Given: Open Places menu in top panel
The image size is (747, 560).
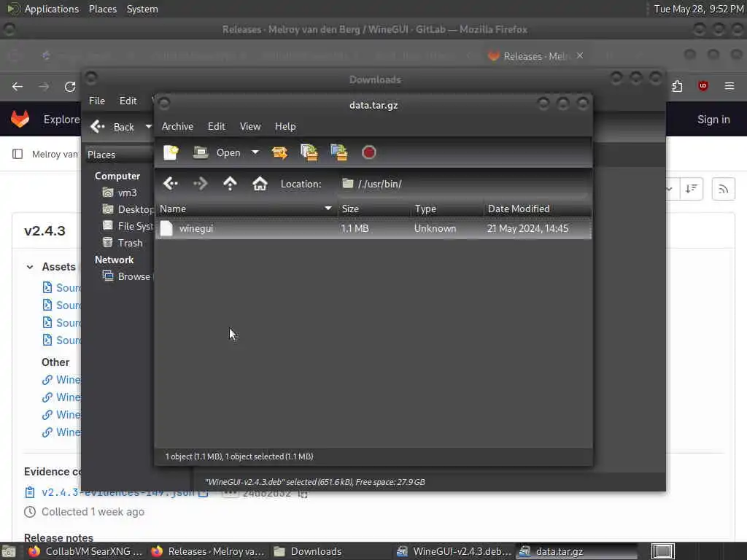Looking at the screenshot, I should click(102, 9).
